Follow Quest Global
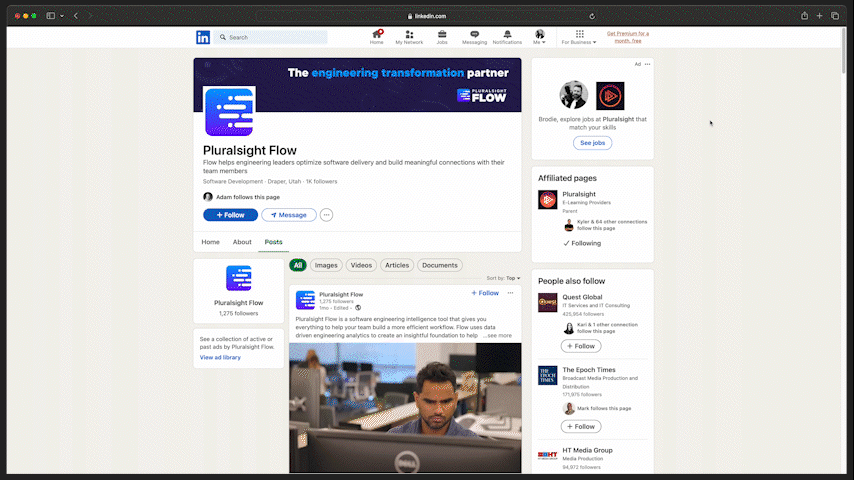 click(x=581, y=346)
